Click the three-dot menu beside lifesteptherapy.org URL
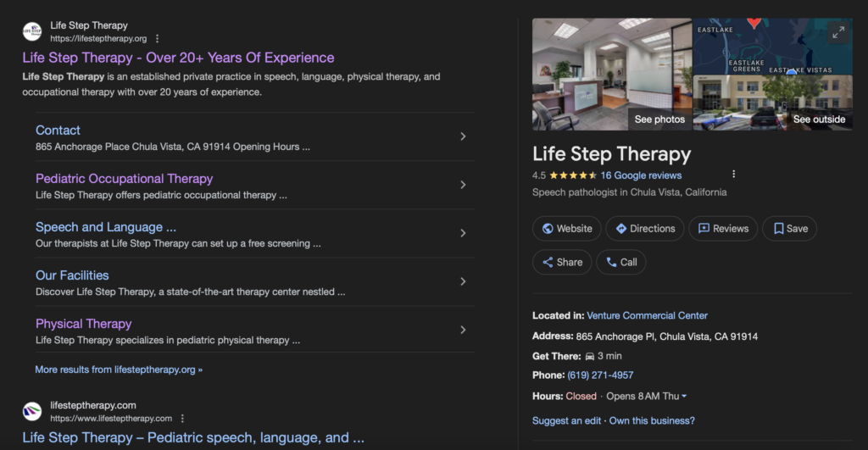868x450 pixels. [x=158, y=39]
